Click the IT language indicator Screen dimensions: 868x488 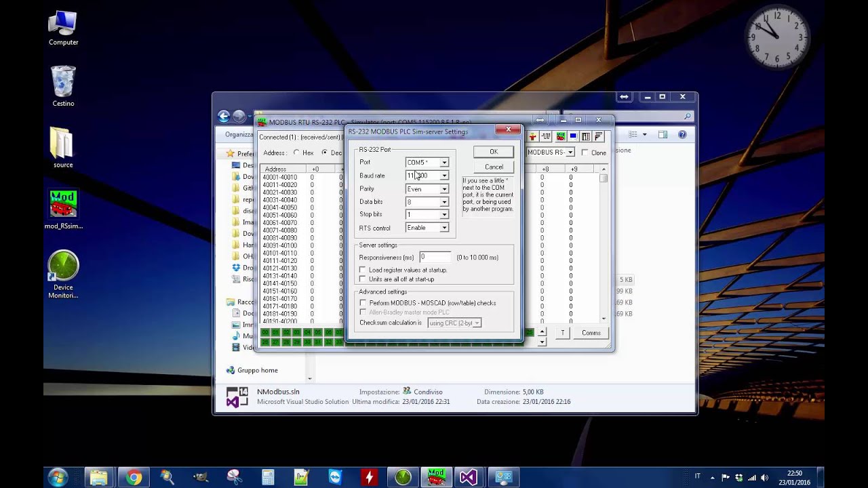698,476
